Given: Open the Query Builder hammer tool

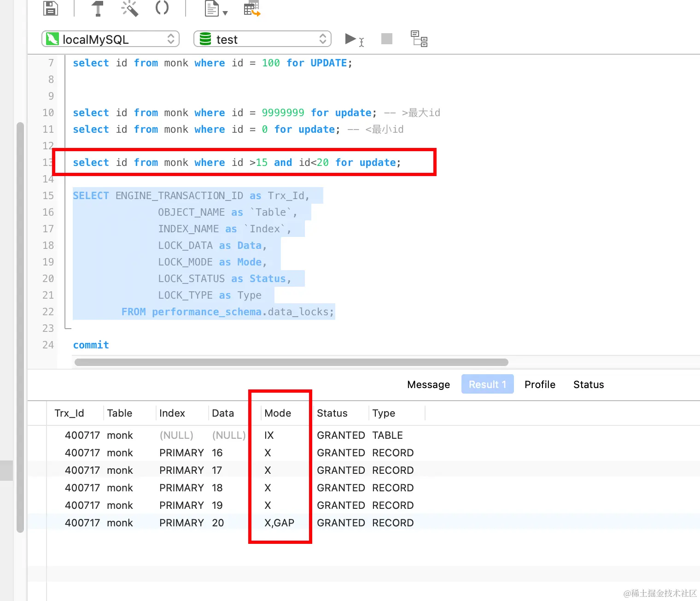Looking at the screenshot, I should click(97, 8).
